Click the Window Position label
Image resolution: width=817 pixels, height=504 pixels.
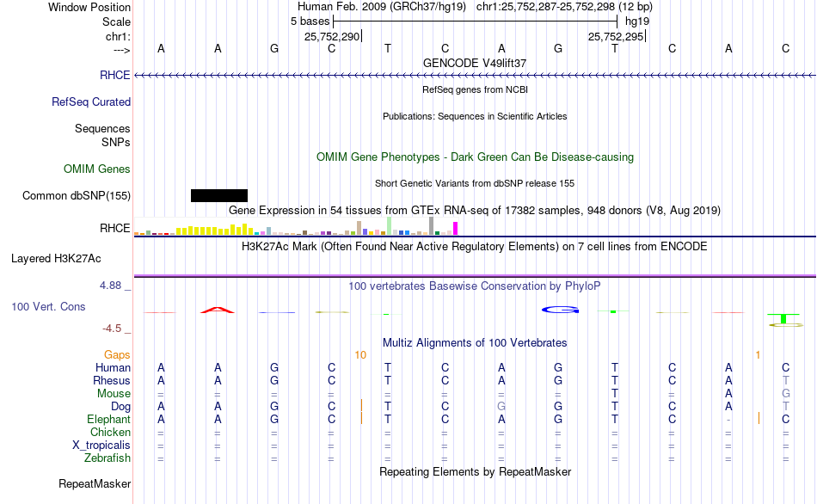89,7
